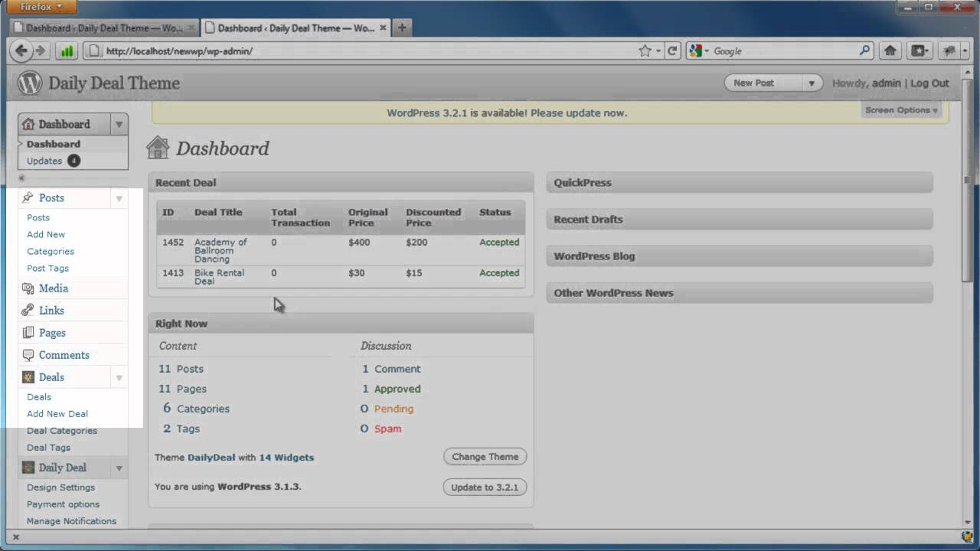Open Post Tags submenu item
980x551 pixels.
pos(47,268)
